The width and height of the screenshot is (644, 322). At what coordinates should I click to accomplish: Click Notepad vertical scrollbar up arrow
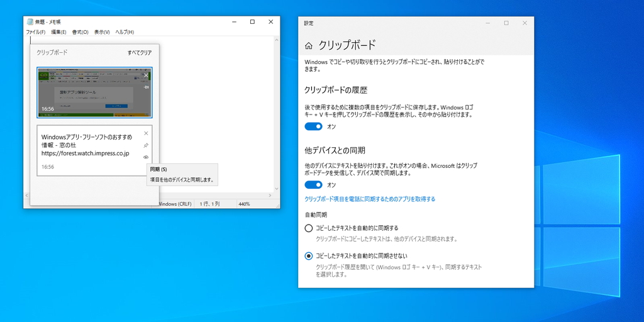[x=277, y=40]
